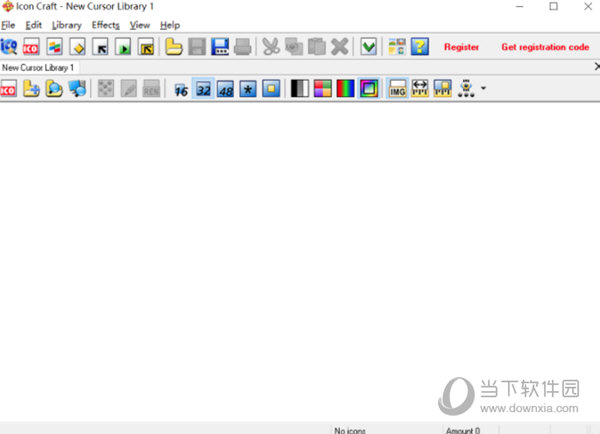Viewport: 600px width, 434px height.
Task: Open the Library menu
Action: click(67, 25)
